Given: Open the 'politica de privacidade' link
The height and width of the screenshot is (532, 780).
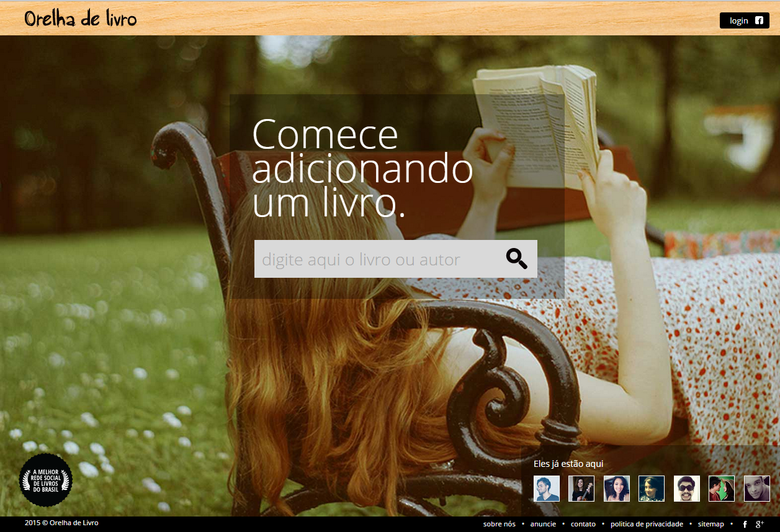Looking at the screenshot, I should [647, 525].
